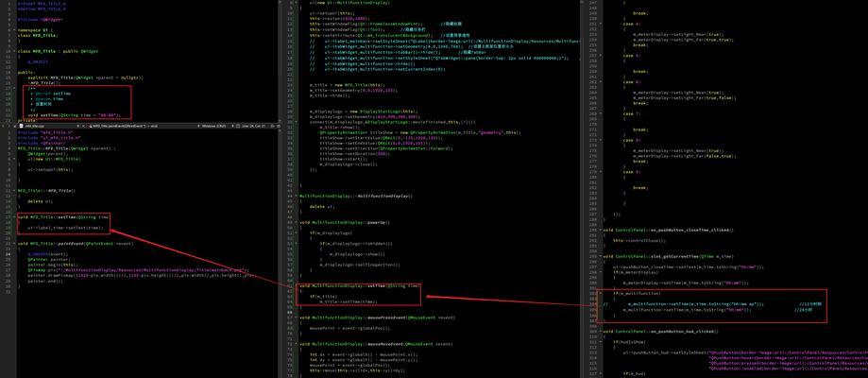Viewport: 868px width, 378px height.
Task: Collapse the on_pushButton_closeTime_clicked fold
Action: (x=601, y=230)
